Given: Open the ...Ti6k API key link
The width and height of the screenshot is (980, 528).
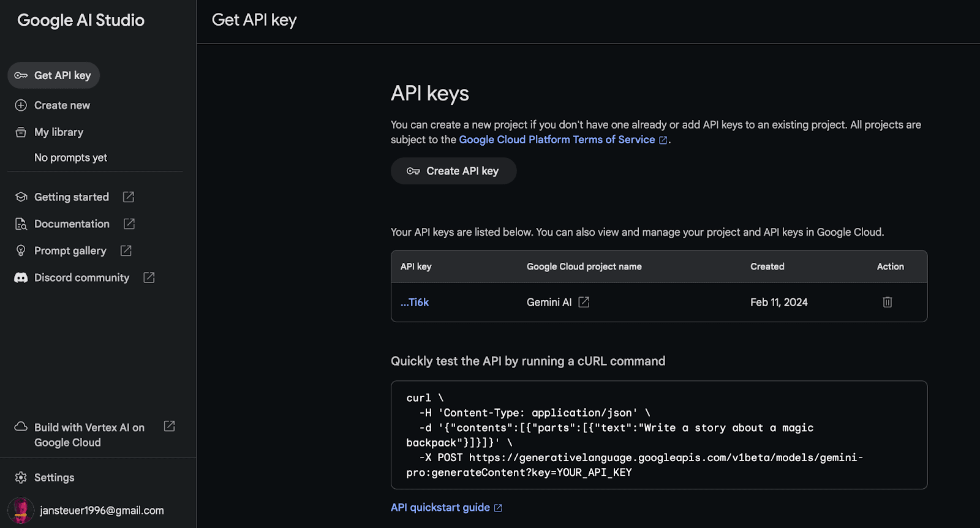Looking at the screenshot, I should click(415, 302).
